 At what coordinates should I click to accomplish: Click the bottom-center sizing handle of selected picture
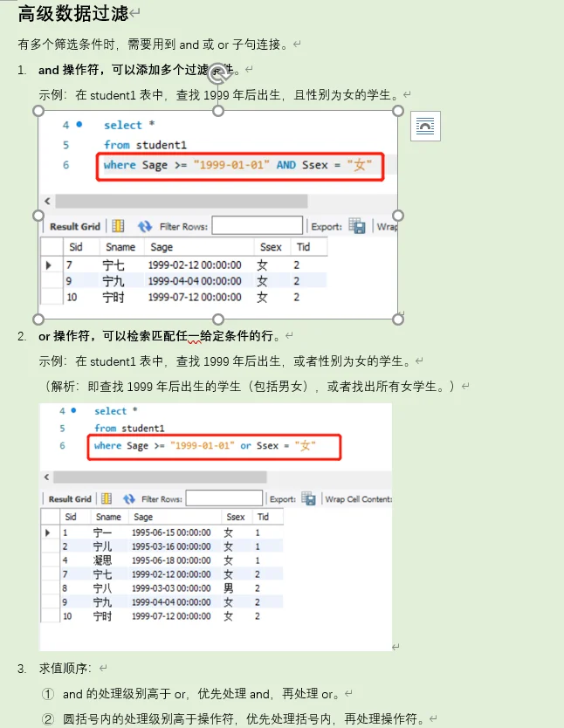218,319
